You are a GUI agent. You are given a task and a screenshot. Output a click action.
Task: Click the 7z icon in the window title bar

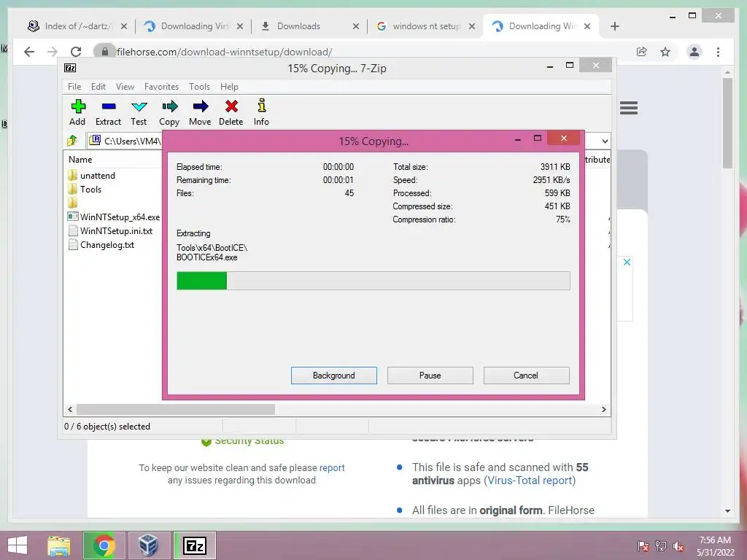(70, 68)
